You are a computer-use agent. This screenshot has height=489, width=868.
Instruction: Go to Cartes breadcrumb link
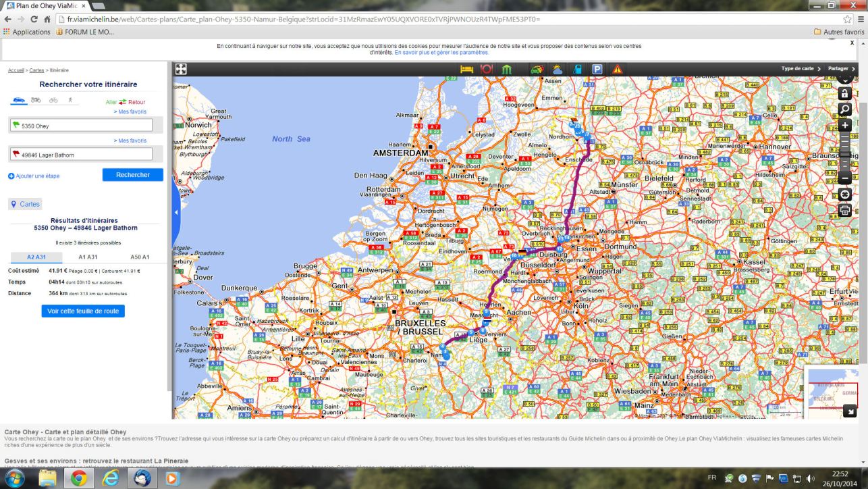[36, 70]
